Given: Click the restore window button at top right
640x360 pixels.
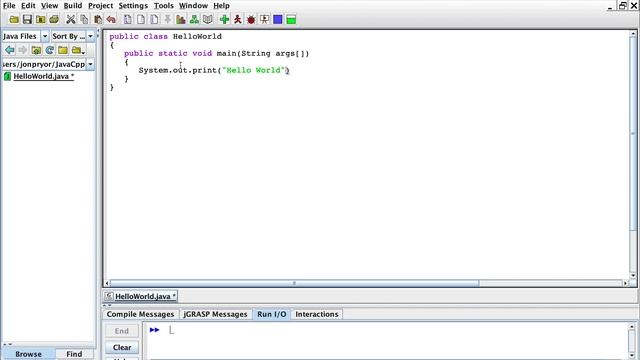Looking at the screenshot, I should (x=622, y=5).
